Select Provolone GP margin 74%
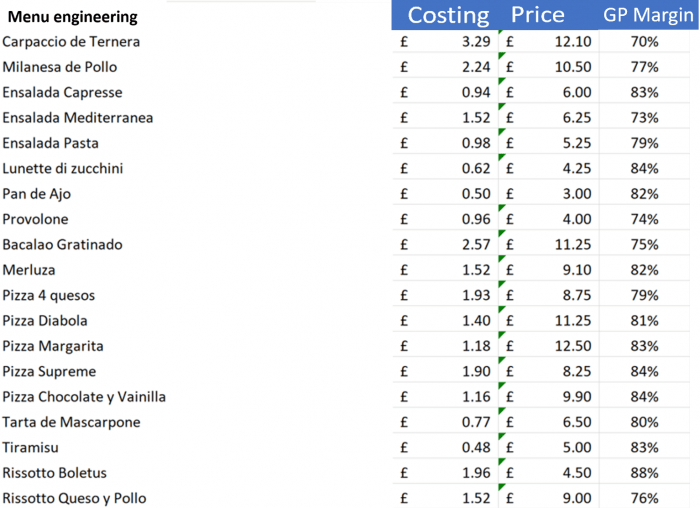The image size is (700, 508). pyautogui.click(x=644, y=219)
